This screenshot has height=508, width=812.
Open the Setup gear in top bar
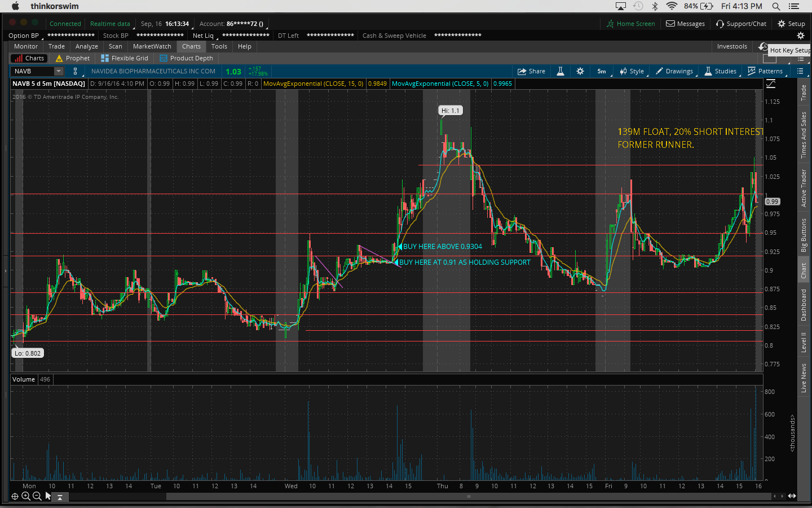click(791, 24)
